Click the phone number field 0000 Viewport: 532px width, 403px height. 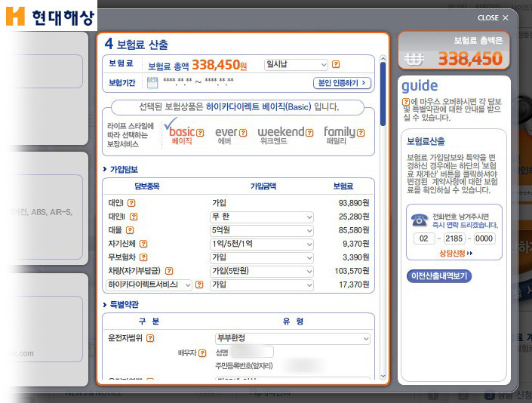coord(484,238)
